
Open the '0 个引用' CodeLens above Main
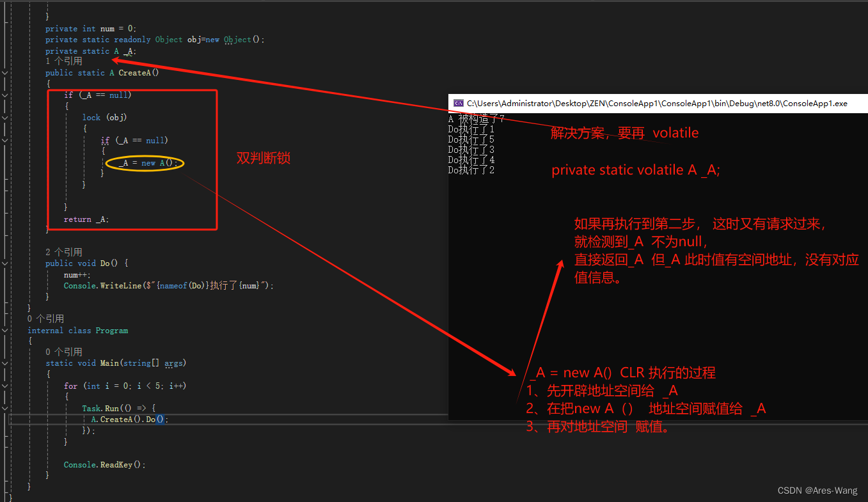tap(63, 352)
